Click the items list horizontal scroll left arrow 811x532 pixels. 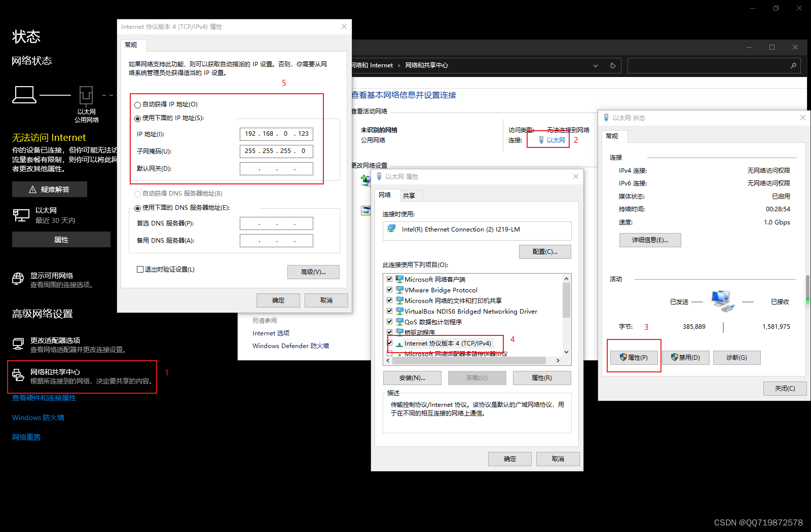(388, 361)
